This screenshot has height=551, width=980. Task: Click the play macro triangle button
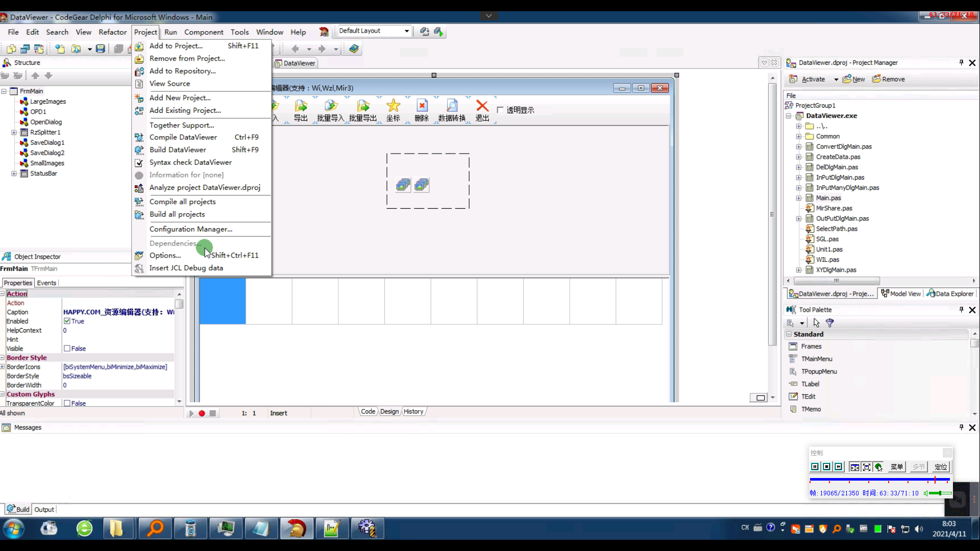point(191,413)
